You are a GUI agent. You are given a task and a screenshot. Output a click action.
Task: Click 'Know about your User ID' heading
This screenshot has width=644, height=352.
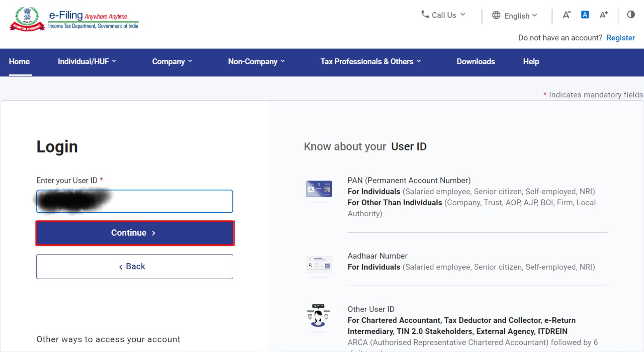[x=365, y=147]
